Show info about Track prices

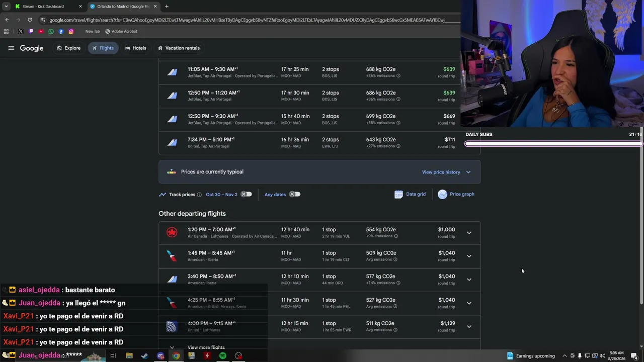pyautogui.click(x=199, y=195)
